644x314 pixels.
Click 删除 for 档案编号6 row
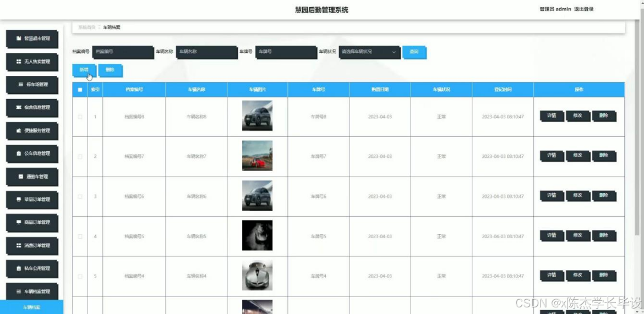(x=604, y=196)
